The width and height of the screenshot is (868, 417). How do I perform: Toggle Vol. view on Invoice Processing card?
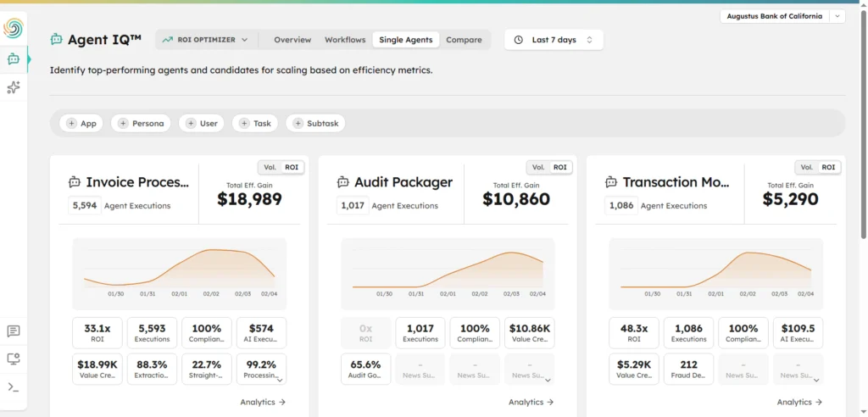(x=270, y=167)
